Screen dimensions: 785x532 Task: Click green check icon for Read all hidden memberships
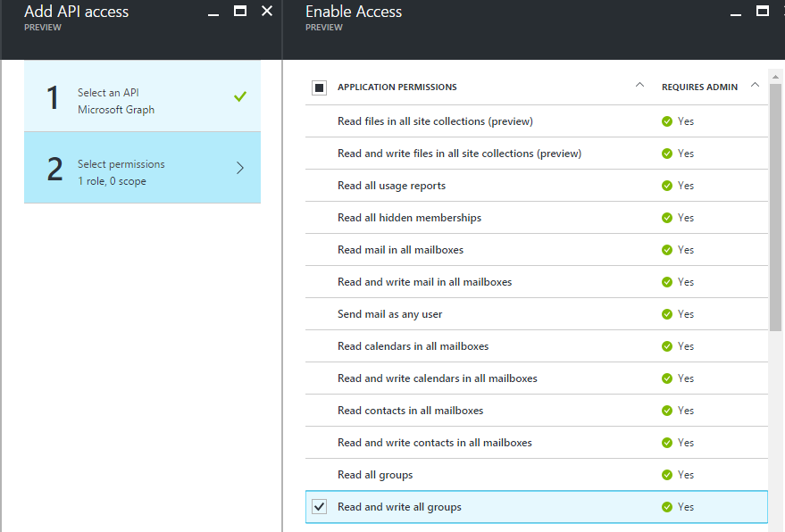(x=667, y=218)
